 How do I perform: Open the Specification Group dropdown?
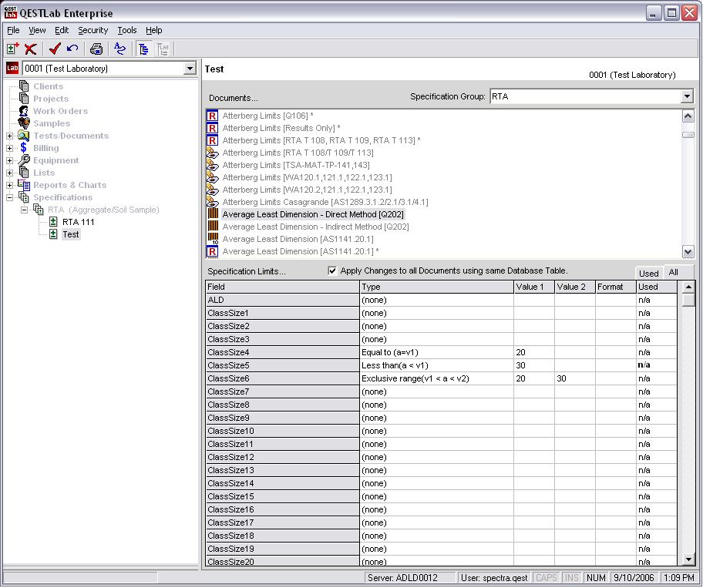pyautogui.click(x=687, y=97)
